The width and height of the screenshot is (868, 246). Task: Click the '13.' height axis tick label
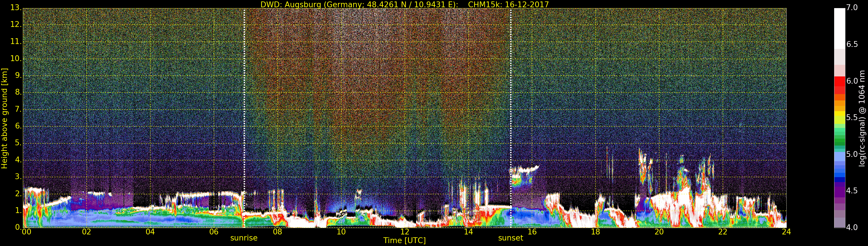(16, 8)
